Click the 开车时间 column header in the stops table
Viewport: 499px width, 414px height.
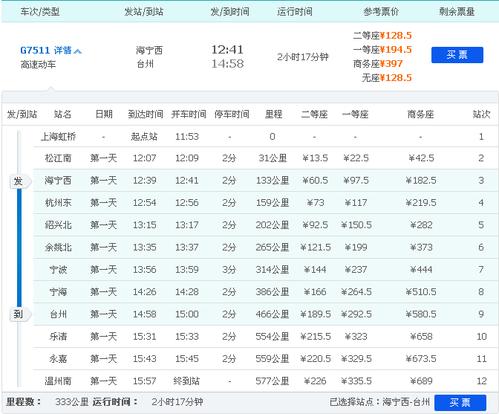click(x=189, y=115)
